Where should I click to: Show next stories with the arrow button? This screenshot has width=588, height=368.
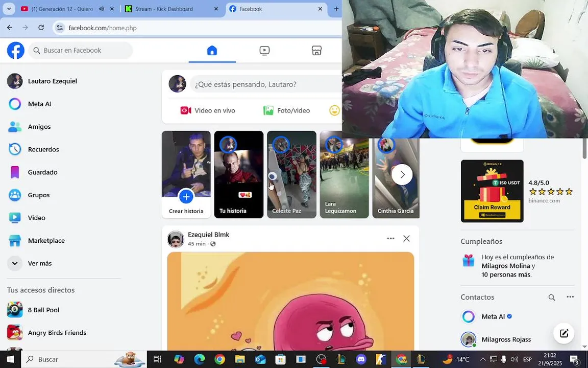402,175
